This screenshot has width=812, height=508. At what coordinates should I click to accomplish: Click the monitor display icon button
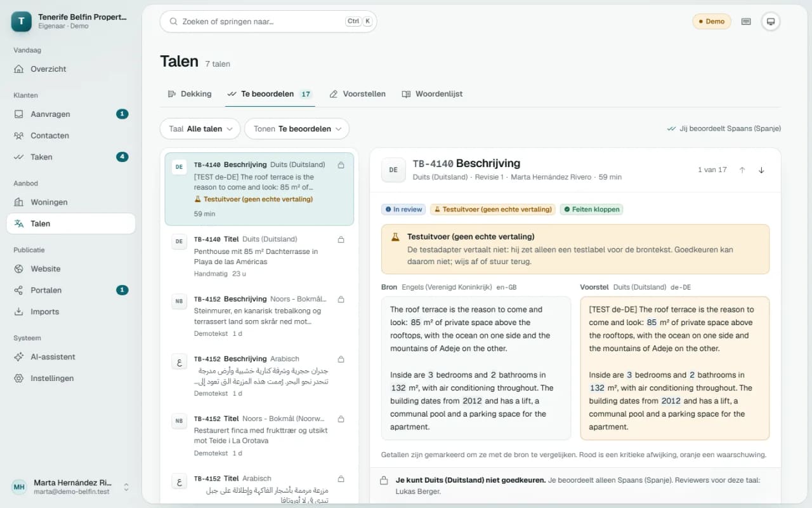[771, 22]
